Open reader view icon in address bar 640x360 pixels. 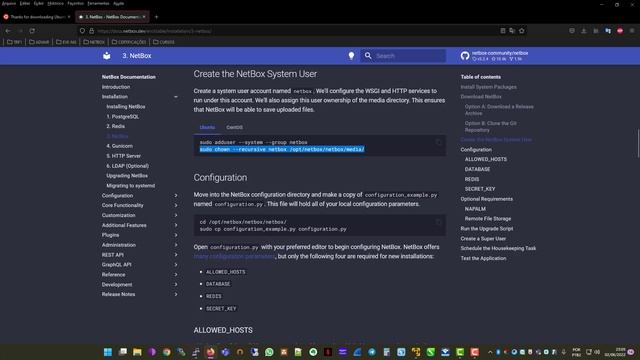[503, 31]
